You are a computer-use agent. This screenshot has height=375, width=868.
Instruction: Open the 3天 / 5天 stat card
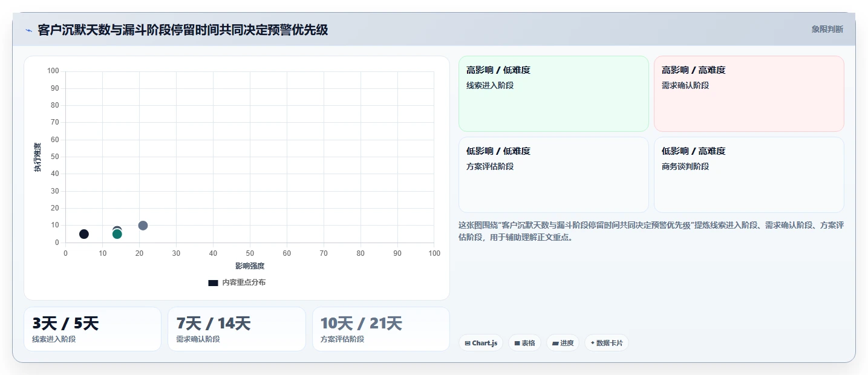93,329
